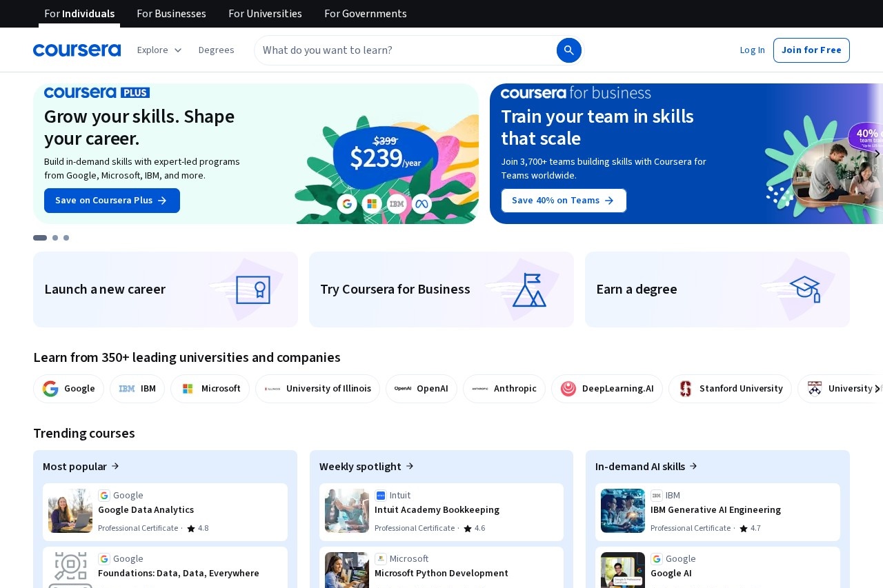Select the OpenAI partner logo
883x588 pixels.
click(421, 388)
